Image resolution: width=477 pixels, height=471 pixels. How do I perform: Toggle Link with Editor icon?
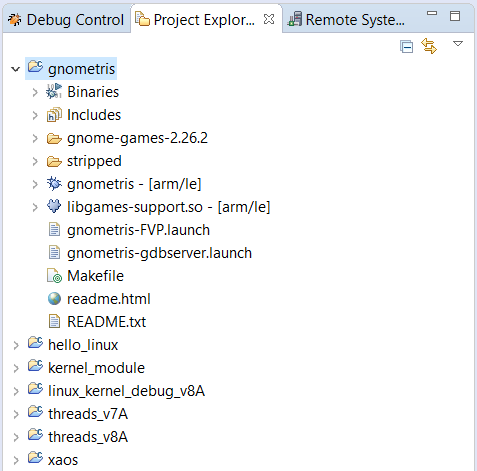pyautogui.click(x=429, y=46)
